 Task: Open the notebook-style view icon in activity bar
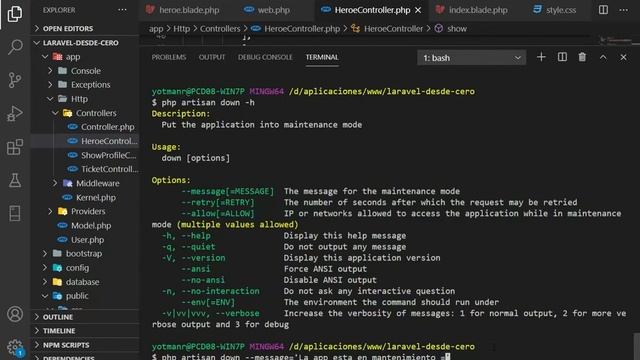15,213
